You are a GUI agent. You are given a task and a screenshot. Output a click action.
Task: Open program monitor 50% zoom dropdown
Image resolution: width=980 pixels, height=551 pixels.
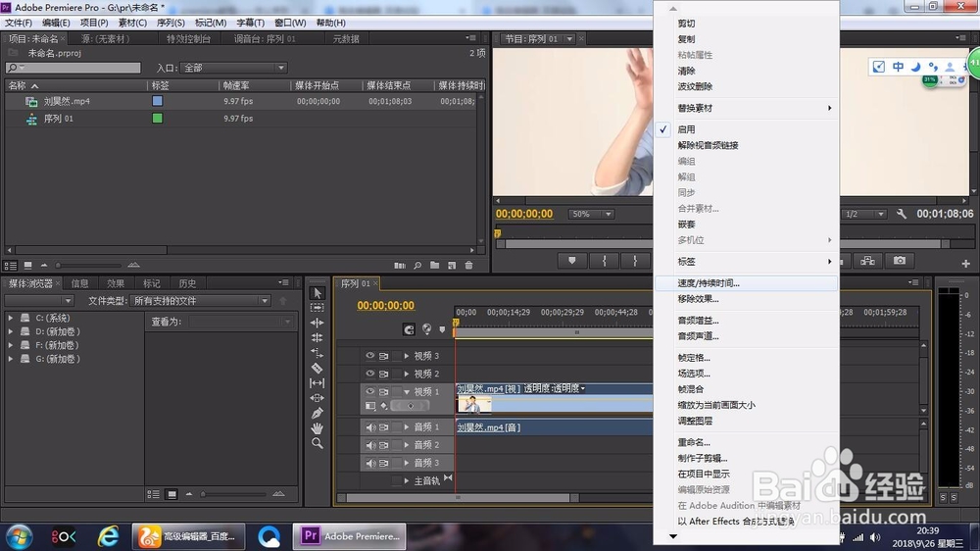click(x=591, y=214)
